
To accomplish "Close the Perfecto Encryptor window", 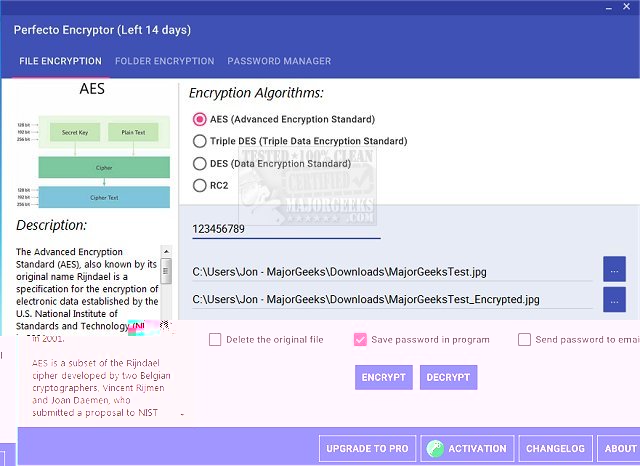I will coord(627,7).
